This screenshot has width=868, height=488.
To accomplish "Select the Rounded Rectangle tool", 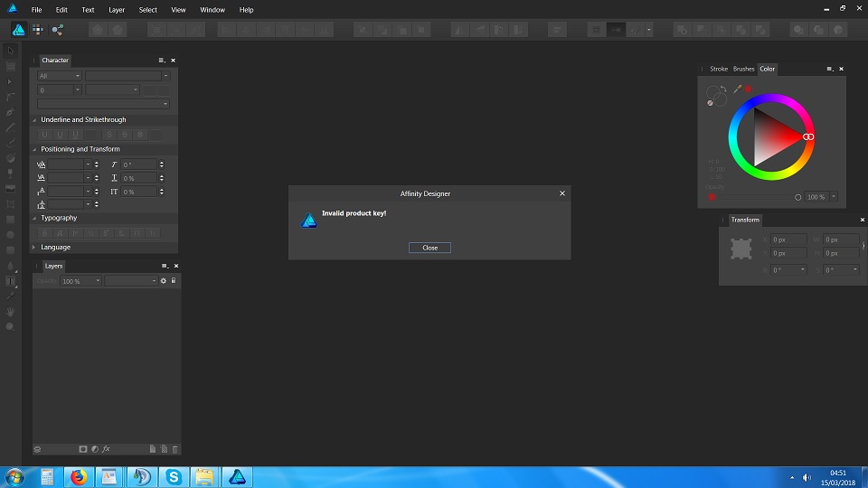I will point(11,250).
